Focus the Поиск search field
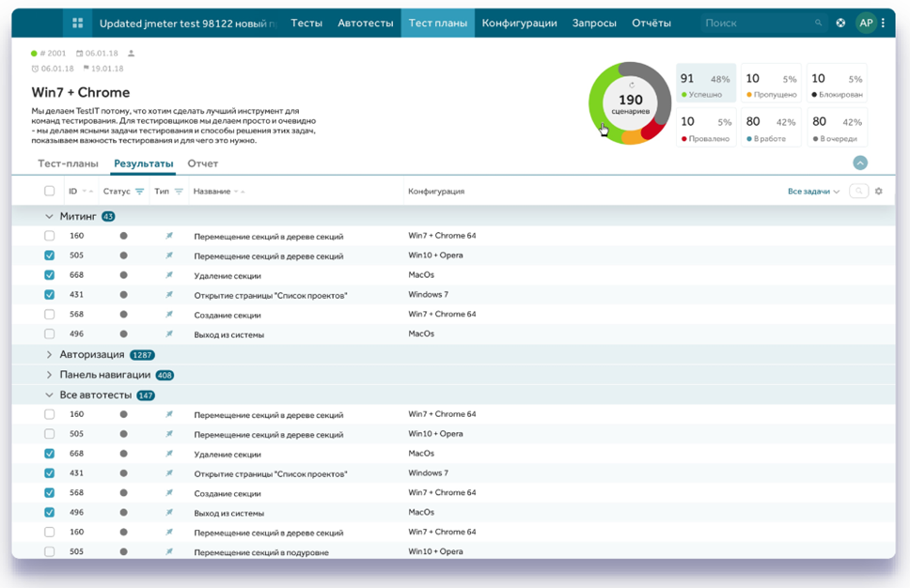The width and height of the screenshot is (910, 588). coord(762,23)
